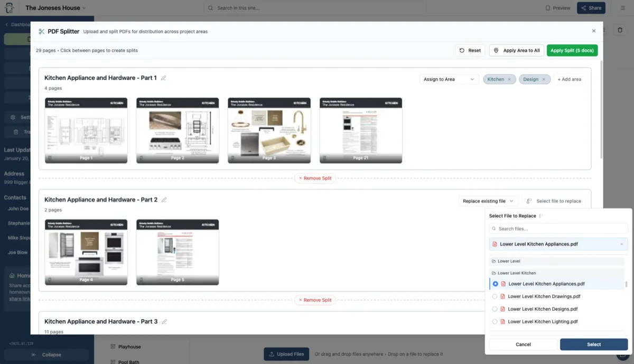Select the Lower Level Kitchen Drawings.pdf radio button
Viewport: 634px width, 364px height.
(x=495, y=296)
